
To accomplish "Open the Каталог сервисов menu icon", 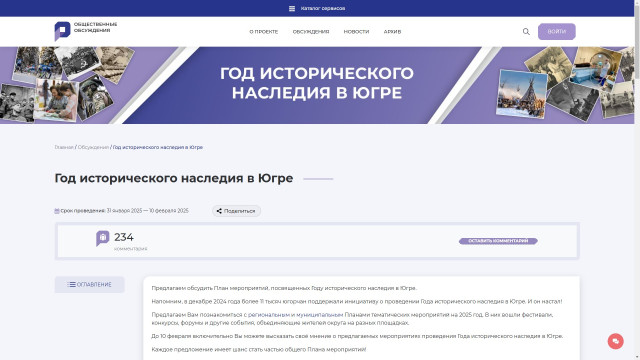I will [292, 9].
